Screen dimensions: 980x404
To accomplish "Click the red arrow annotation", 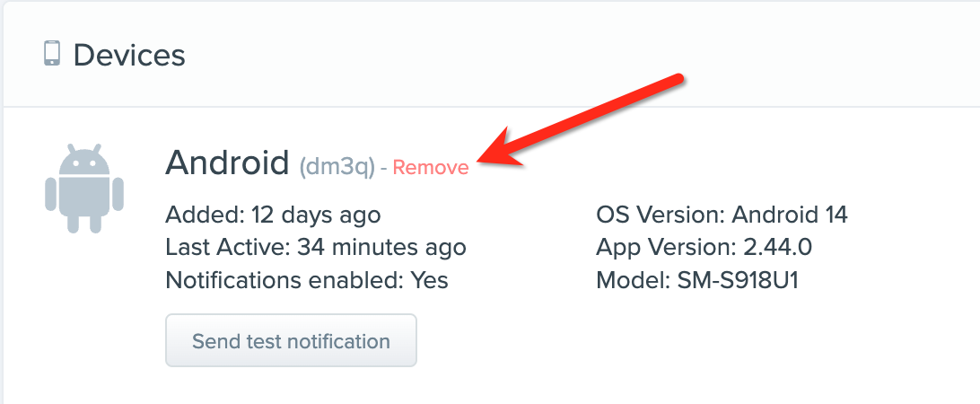I will [583, 121].
